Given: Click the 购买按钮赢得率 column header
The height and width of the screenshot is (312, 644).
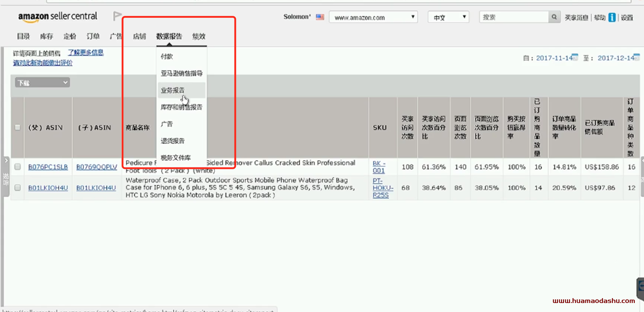Looking at the screenshot, I should [x=516, y=127].
